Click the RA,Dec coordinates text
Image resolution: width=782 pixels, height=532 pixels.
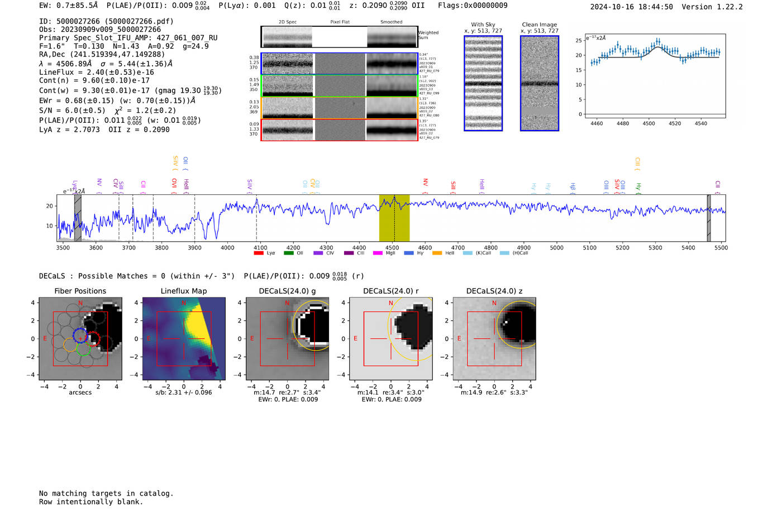(x=102, y=55)
